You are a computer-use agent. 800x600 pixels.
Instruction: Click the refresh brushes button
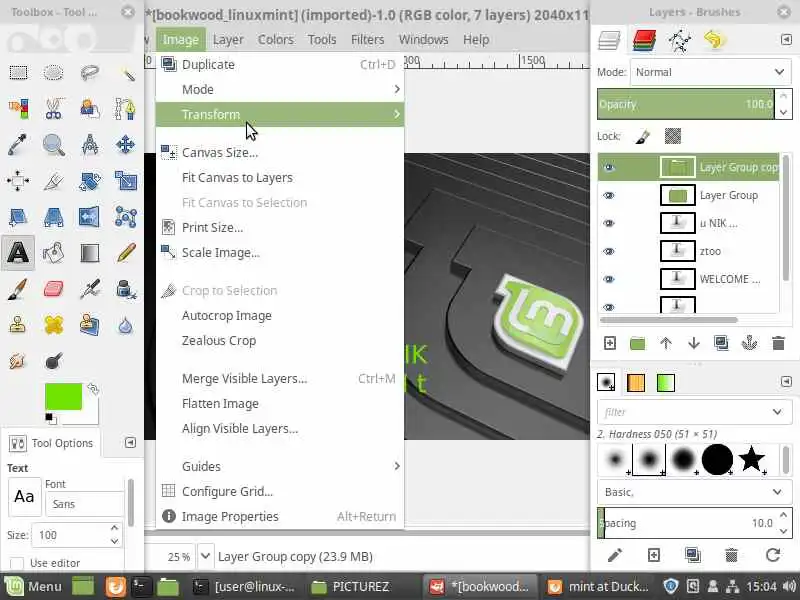tap(773, 555)
